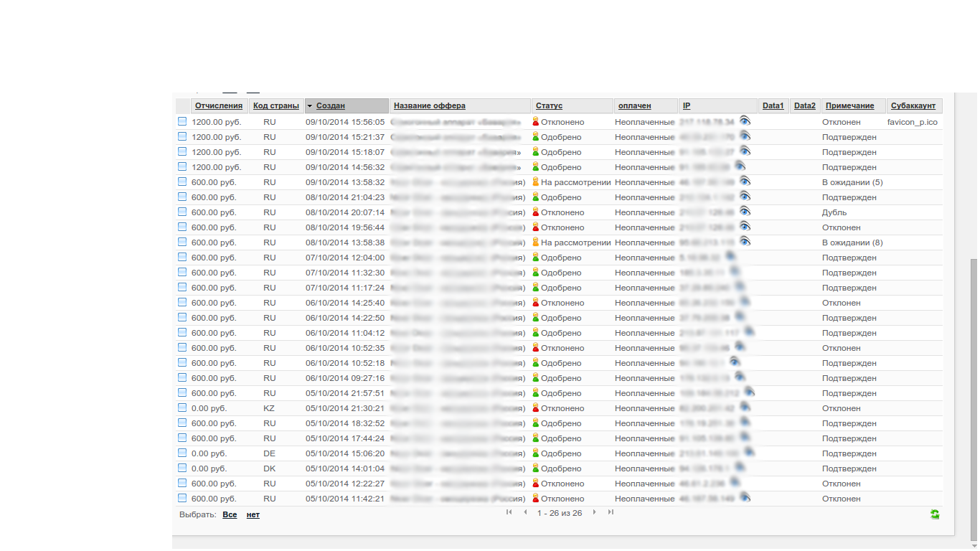Sort table by Отчисления column

tap(218, 106)
